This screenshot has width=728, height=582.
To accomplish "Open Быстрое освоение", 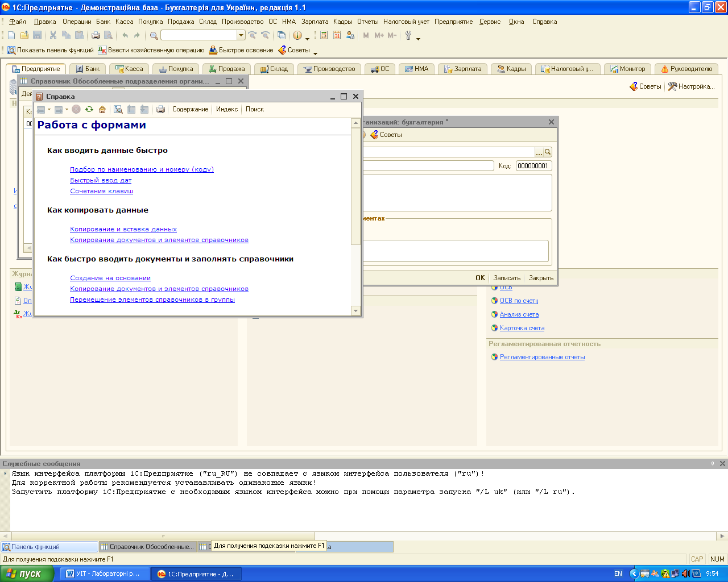I will (241, 50).
